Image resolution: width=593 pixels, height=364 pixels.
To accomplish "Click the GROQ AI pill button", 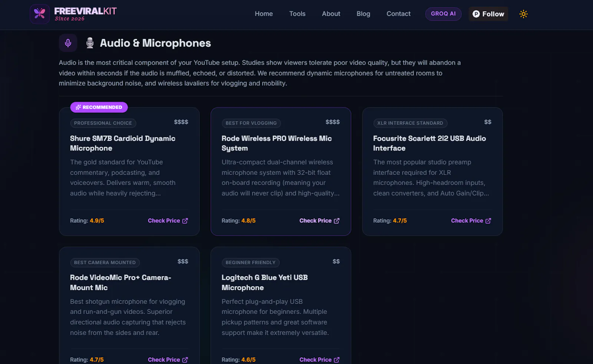I will (x=443, y=14).
